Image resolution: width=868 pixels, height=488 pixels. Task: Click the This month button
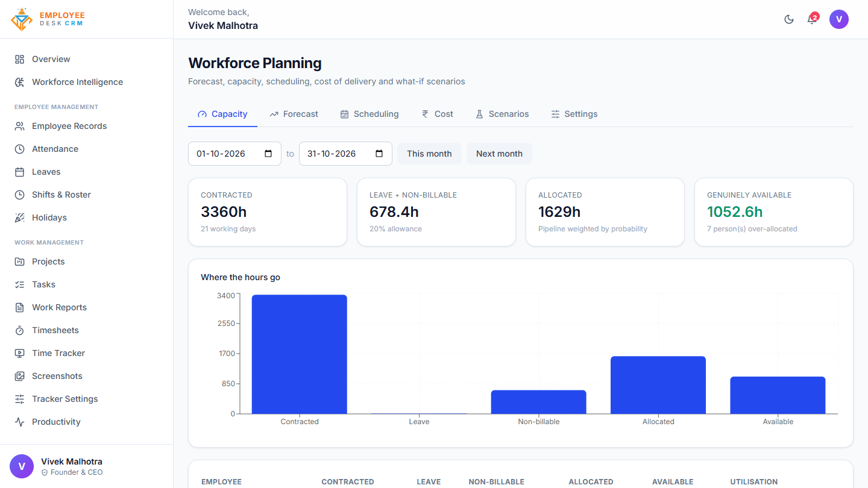[x=429, y=154]
